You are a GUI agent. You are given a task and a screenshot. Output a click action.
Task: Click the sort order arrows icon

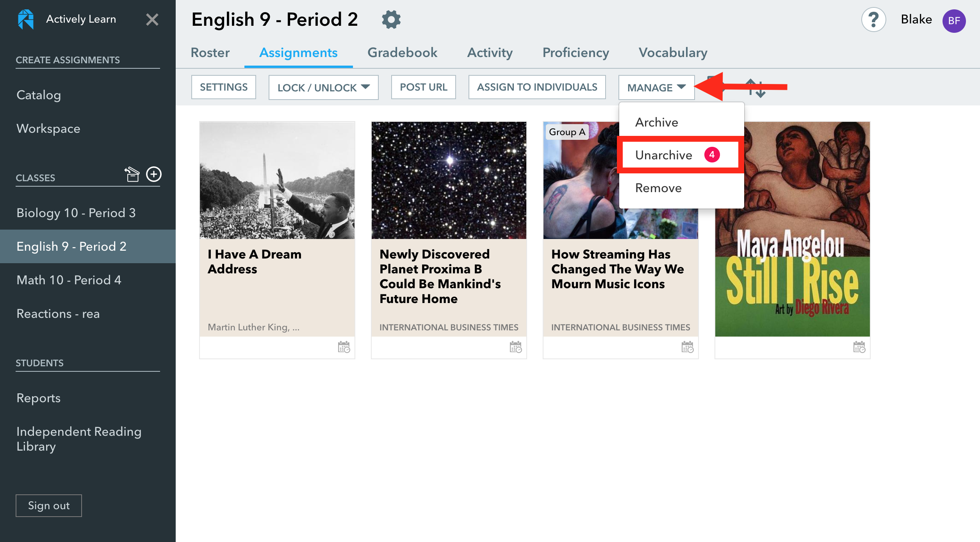coord(756,88)
